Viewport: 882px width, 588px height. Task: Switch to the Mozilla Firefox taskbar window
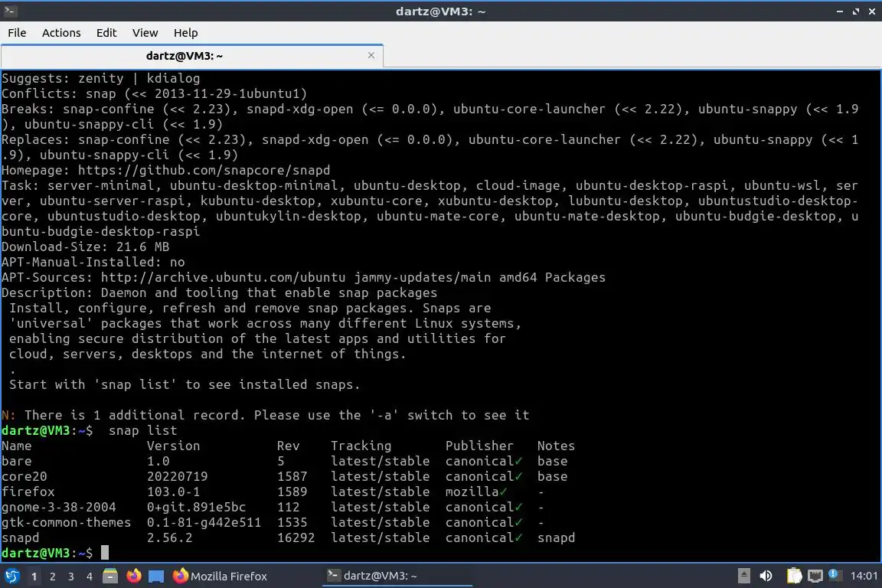pos(220,577)
